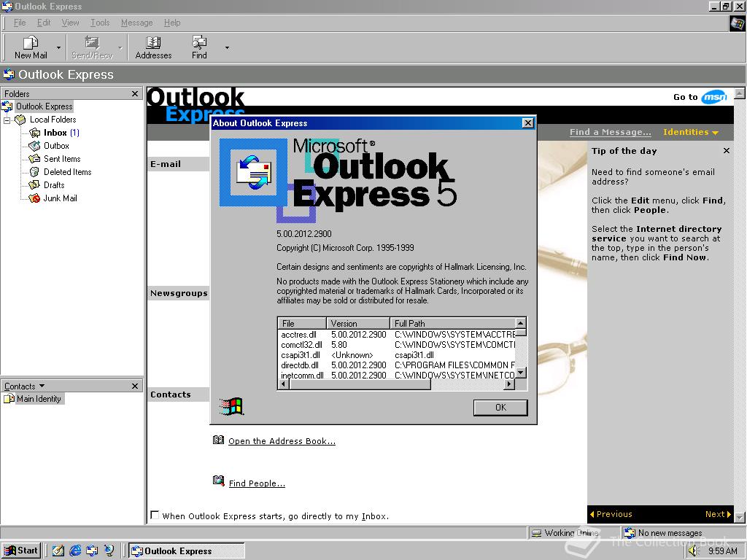The image size is (747, 560).
Task: Close the Tip of the day panel
Action: click(726, 151)
